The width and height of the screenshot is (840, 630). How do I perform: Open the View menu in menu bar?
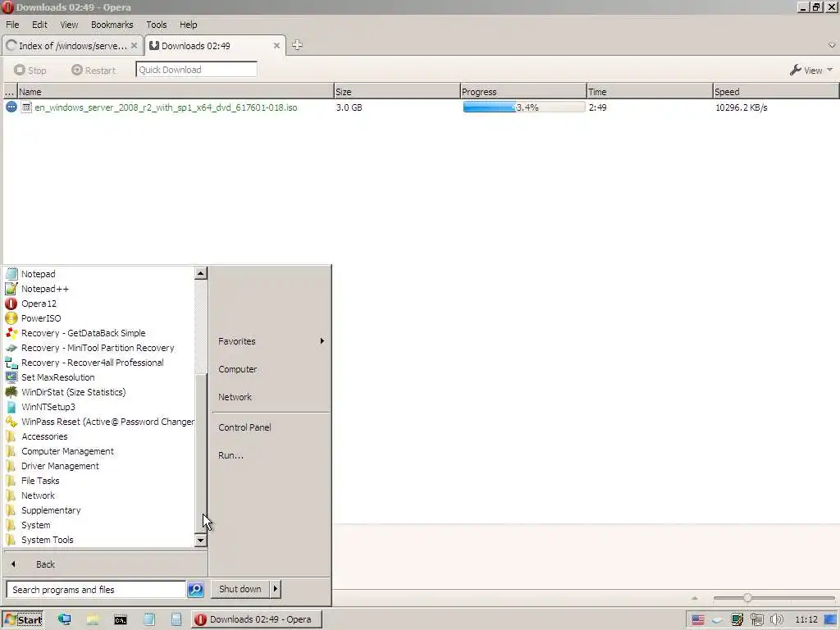coord(69,25)
